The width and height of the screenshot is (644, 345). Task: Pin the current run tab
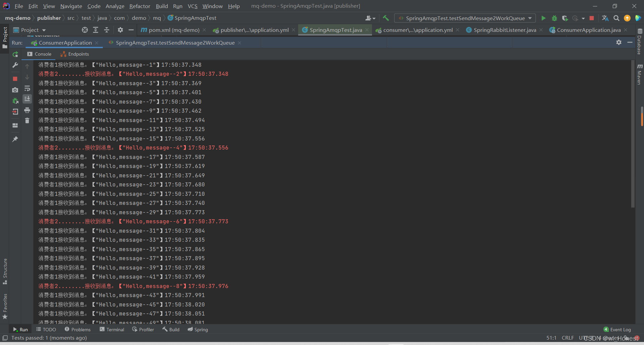tap(15, 139)
